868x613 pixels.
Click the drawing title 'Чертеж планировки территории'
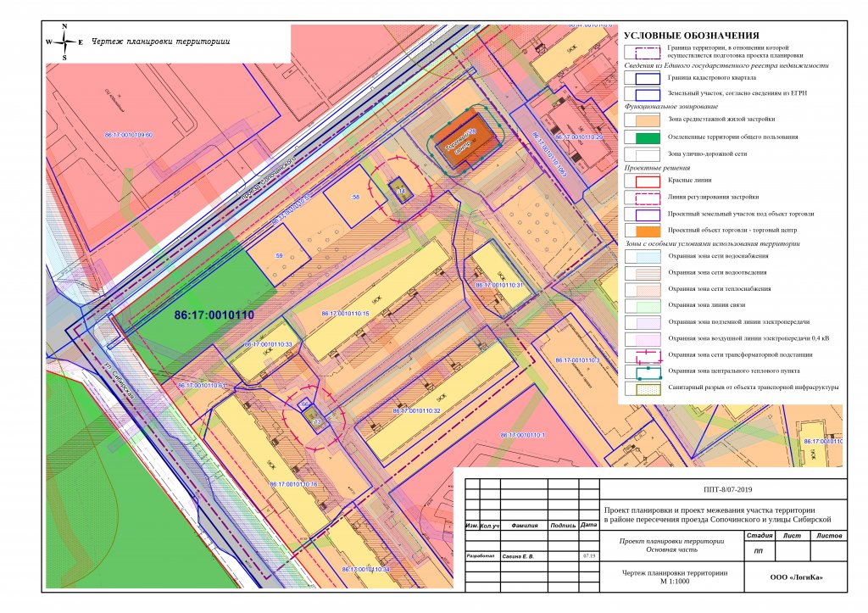pyautogui.click(x=160, y=42)
